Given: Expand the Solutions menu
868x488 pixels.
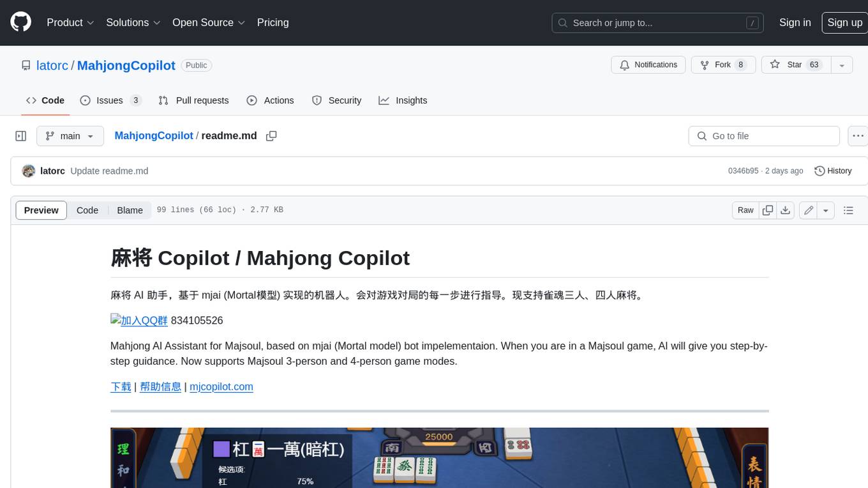Looking at the screenshot, I should [133, 22].
